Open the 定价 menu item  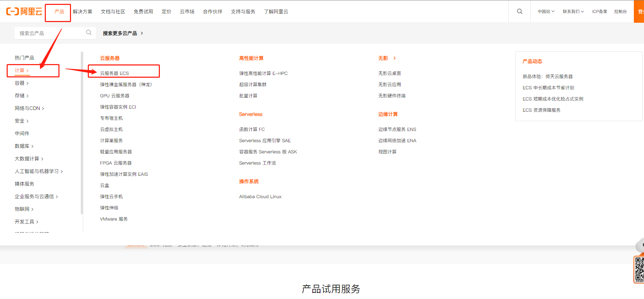[167, 12]
